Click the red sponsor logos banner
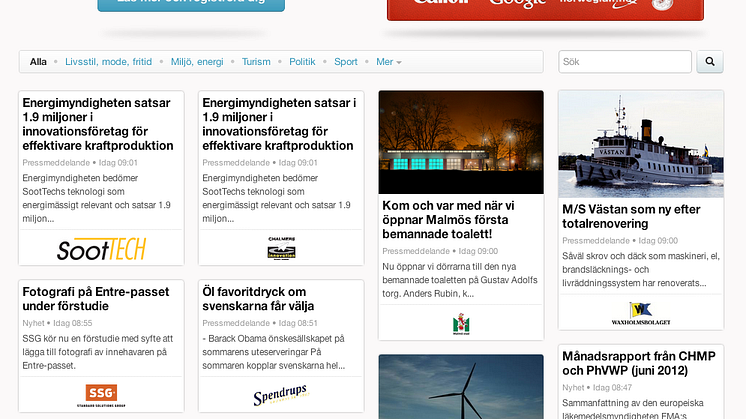 coord(545,10)
